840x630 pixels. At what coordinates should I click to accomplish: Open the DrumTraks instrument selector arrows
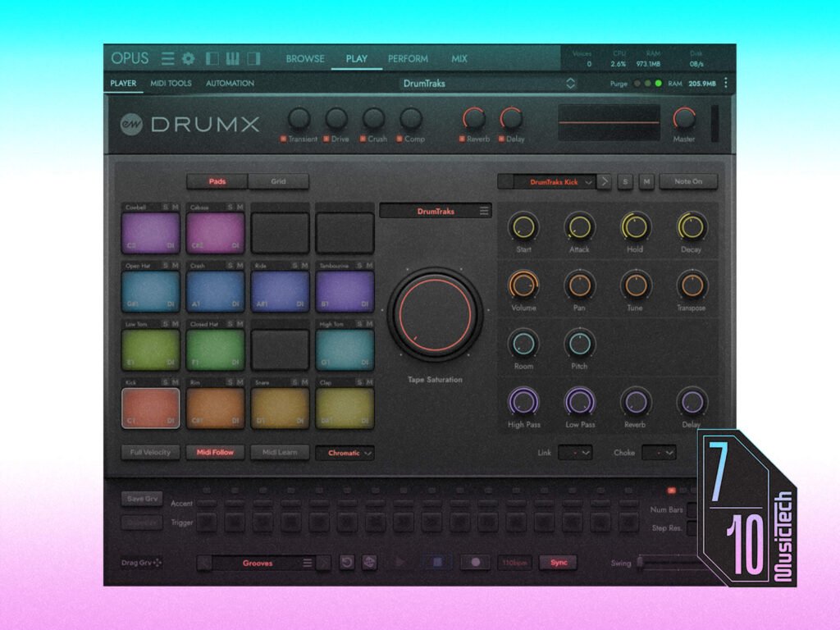coord(571,83)
